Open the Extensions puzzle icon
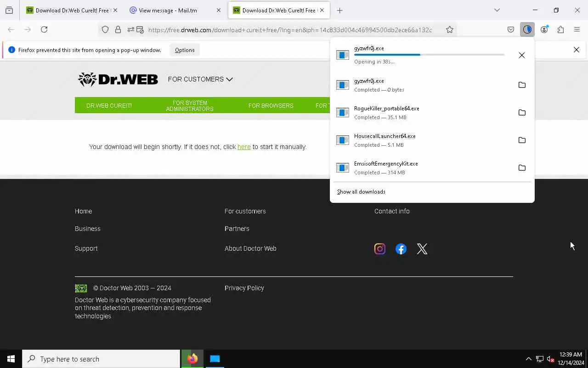This screenshot has height=368, width=588. (x=560, y=29)
